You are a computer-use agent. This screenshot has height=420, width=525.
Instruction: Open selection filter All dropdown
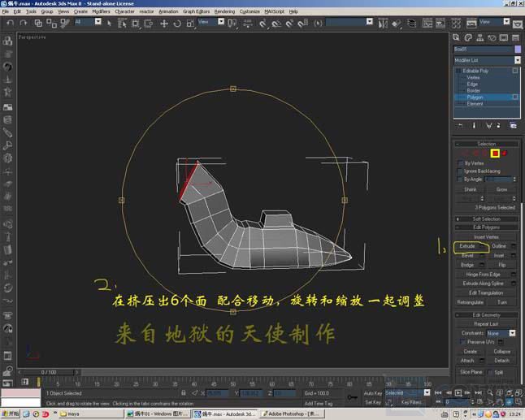click(x=98, y=21)
